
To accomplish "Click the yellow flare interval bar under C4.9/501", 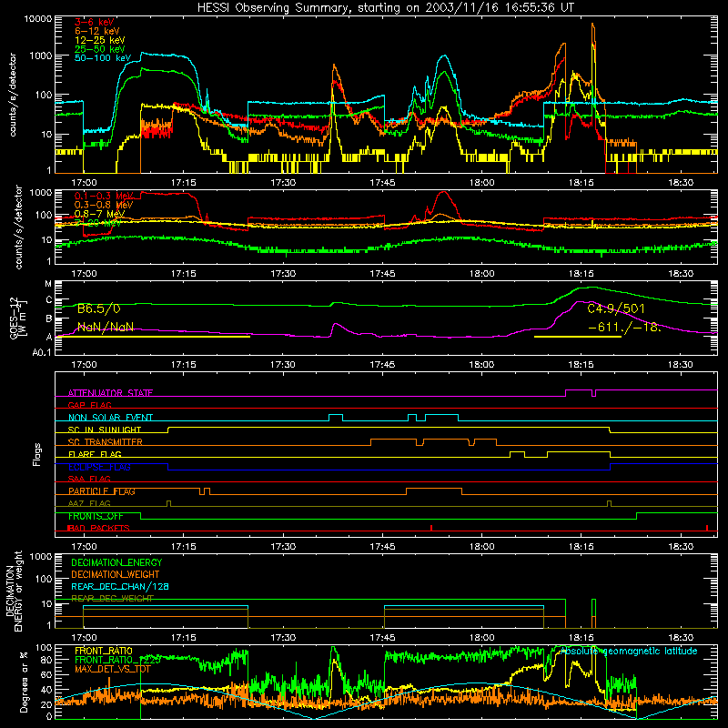I will [578, 336].
